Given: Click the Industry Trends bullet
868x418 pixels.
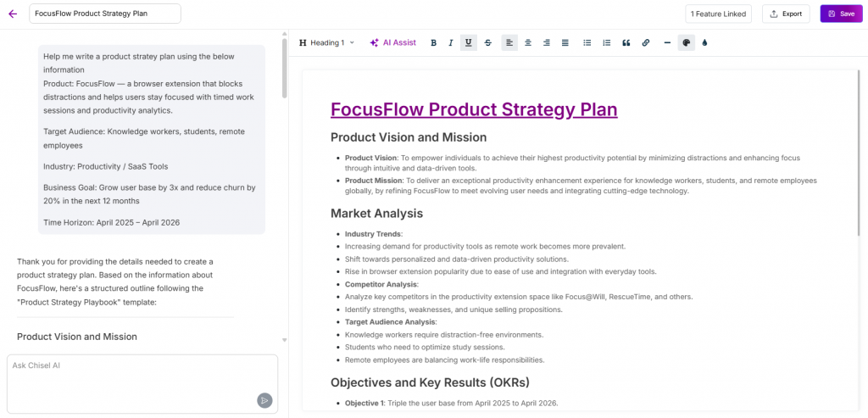Looking at the screenshot, I should click(x=374, y=234).
